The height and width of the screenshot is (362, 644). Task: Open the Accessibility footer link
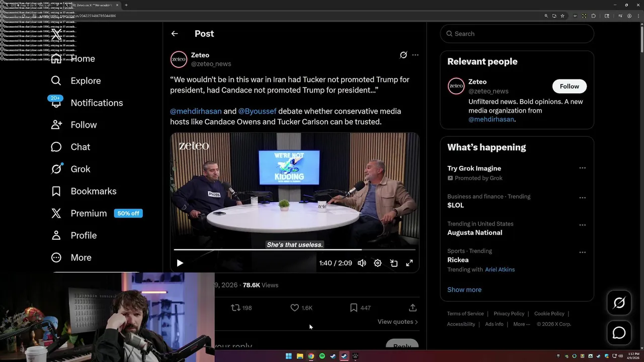click(x=461, y=324)
